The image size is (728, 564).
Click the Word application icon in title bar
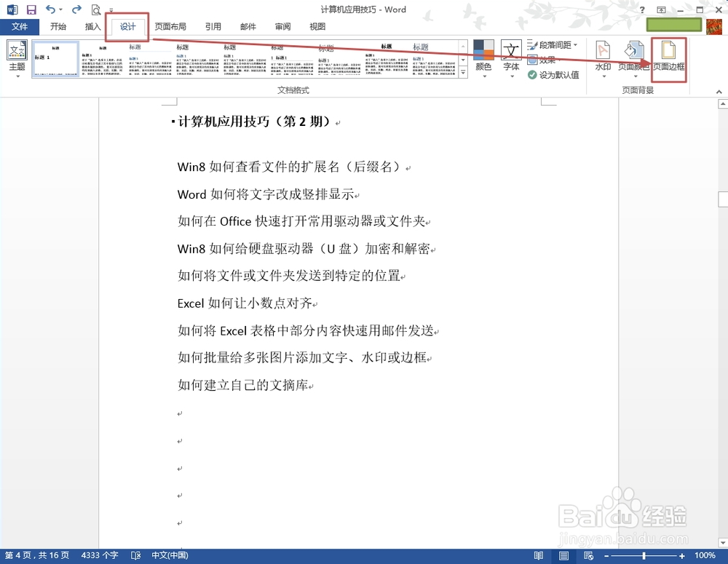[x=12, y=9]
